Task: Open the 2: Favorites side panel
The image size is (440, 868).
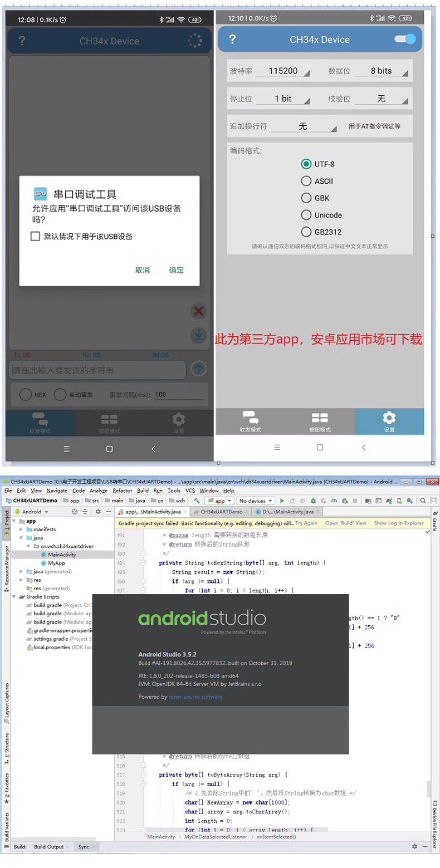Action: 6,788
